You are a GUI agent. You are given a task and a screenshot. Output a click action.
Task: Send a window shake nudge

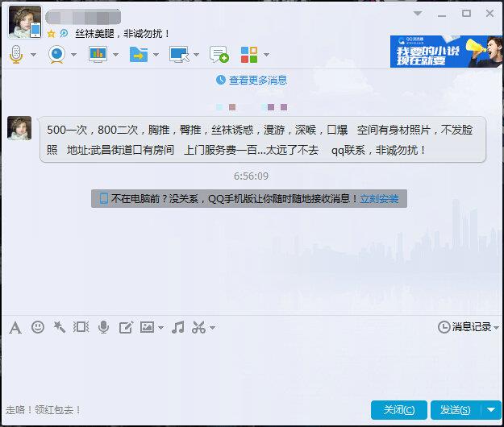[x=81, y=327]
